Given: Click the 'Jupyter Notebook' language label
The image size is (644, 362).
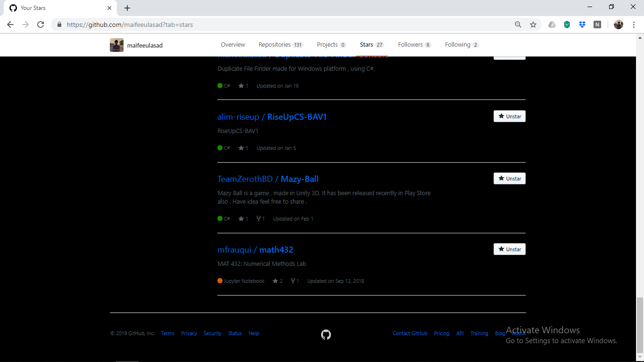Looking at the screenshot, I should point(244,281).
